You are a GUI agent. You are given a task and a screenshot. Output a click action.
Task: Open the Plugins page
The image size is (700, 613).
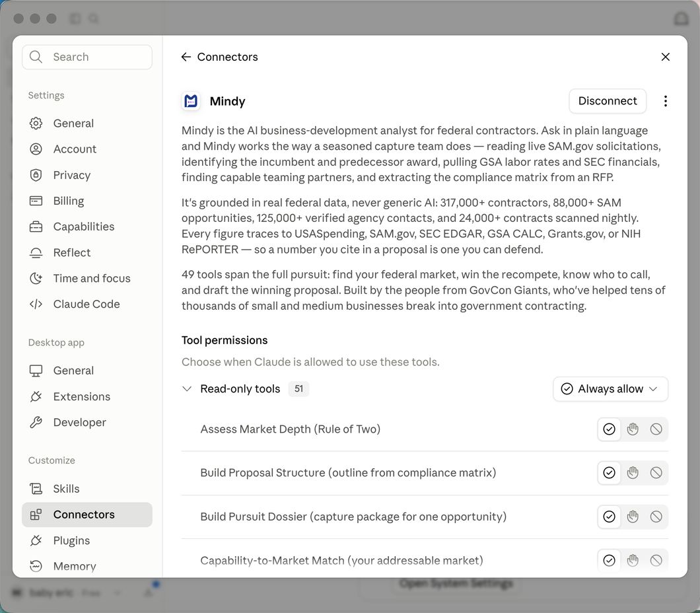(87, 541)
